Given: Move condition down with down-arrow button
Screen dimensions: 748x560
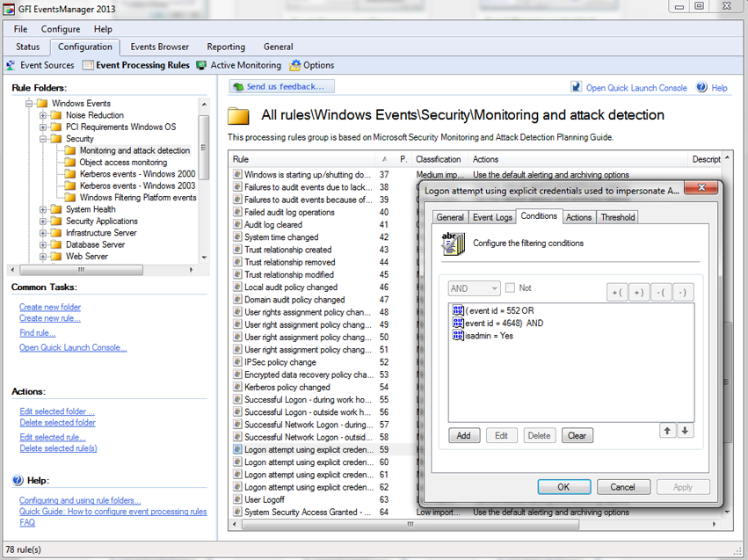Looking at the screenshot, I should (x=685, y=431).
